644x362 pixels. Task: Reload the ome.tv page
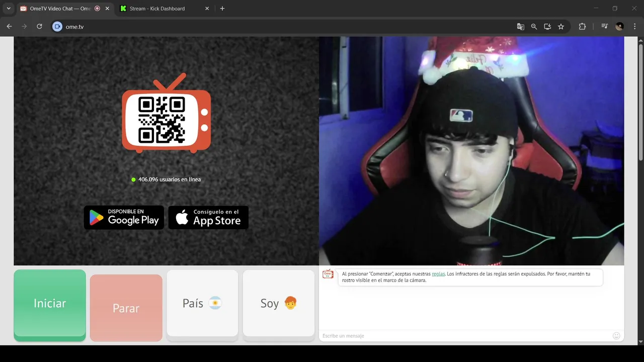tap(39, 27)
